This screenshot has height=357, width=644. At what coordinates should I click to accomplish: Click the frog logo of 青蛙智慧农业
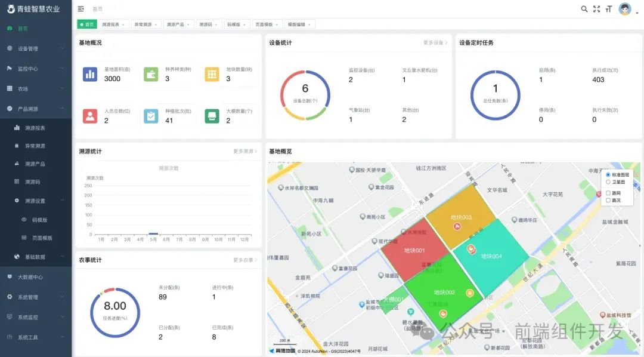coord(11,8)
